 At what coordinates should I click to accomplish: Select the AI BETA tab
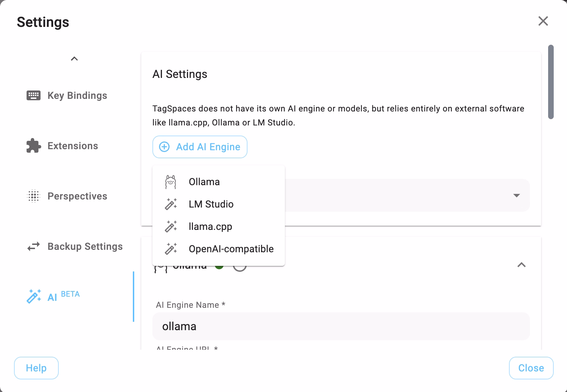pyautogui.click(x=74, y=297)
